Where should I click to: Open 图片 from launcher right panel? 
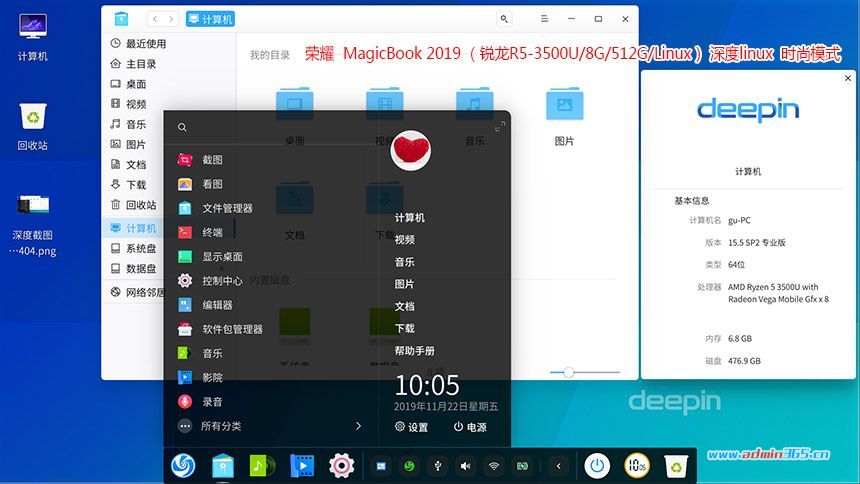point(405,284)
